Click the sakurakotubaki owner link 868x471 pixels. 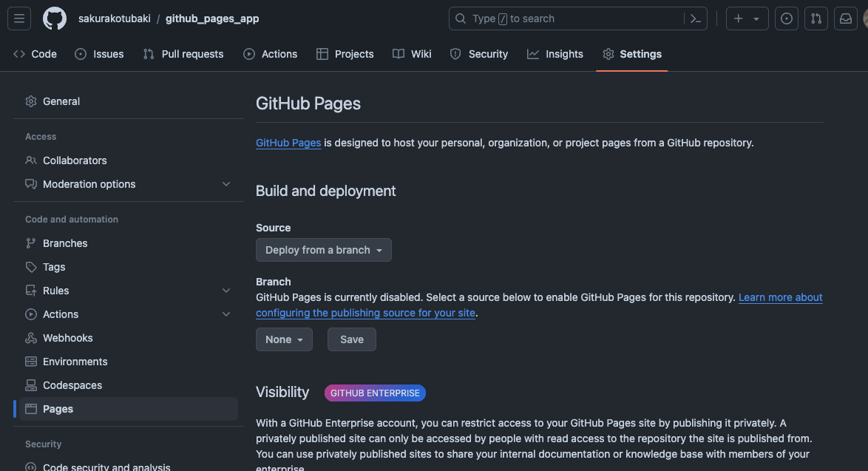(114, 18)
